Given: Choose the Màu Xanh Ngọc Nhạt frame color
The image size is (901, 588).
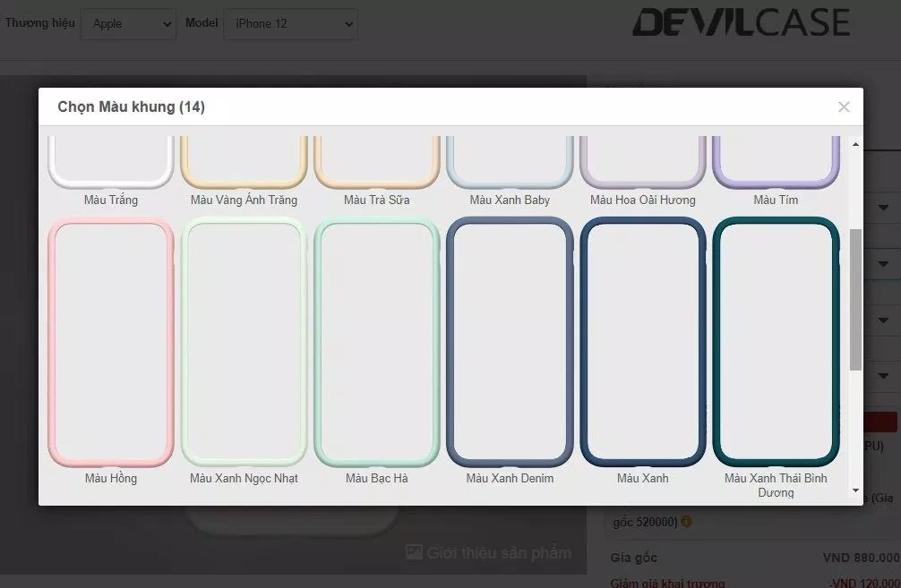Looking at the screenshot, I should (x=244, y=343).
